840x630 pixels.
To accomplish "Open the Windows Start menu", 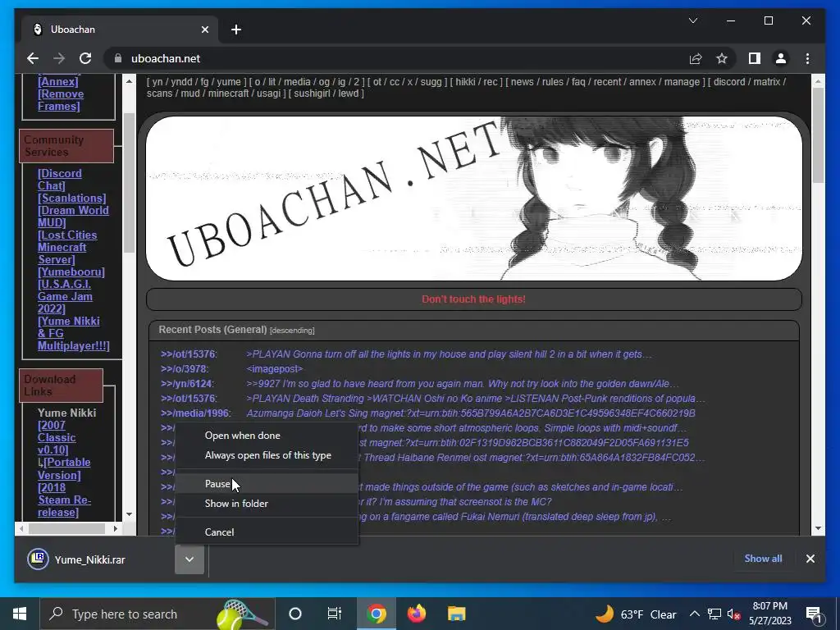I will click(x=20, y=614).
